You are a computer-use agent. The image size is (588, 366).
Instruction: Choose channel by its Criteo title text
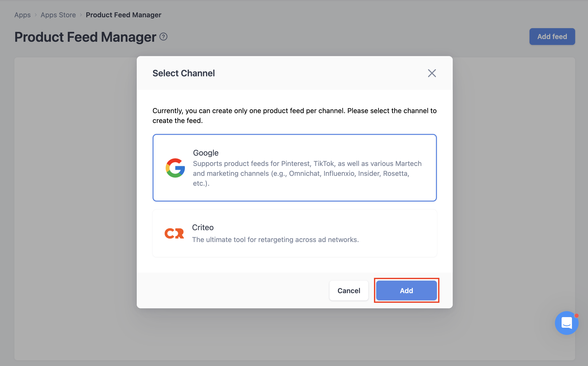click(x=203, y=227)
